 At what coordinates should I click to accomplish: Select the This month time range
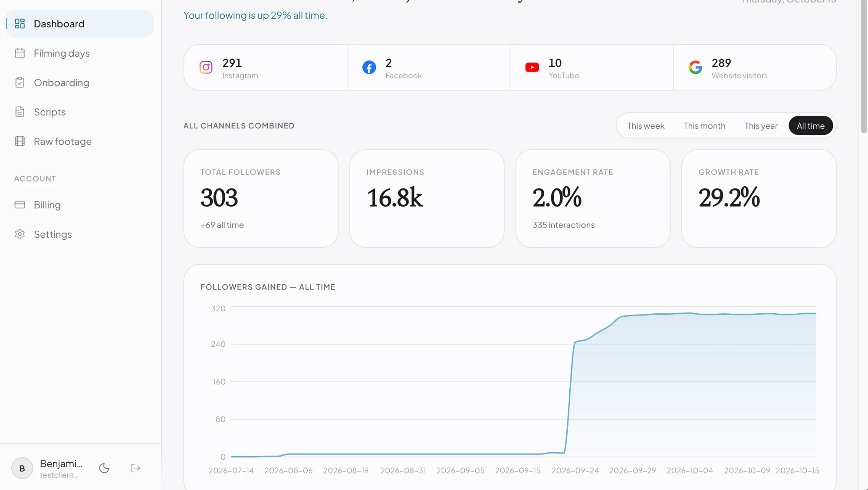pyautogui.click(x=704, y=126)
